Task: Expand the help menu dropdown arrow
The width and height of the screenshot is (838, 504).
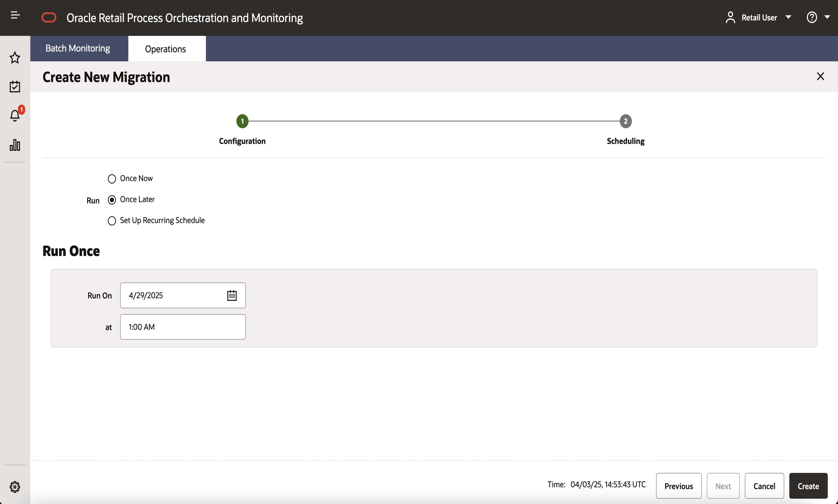Action: [x=827, y=17]
